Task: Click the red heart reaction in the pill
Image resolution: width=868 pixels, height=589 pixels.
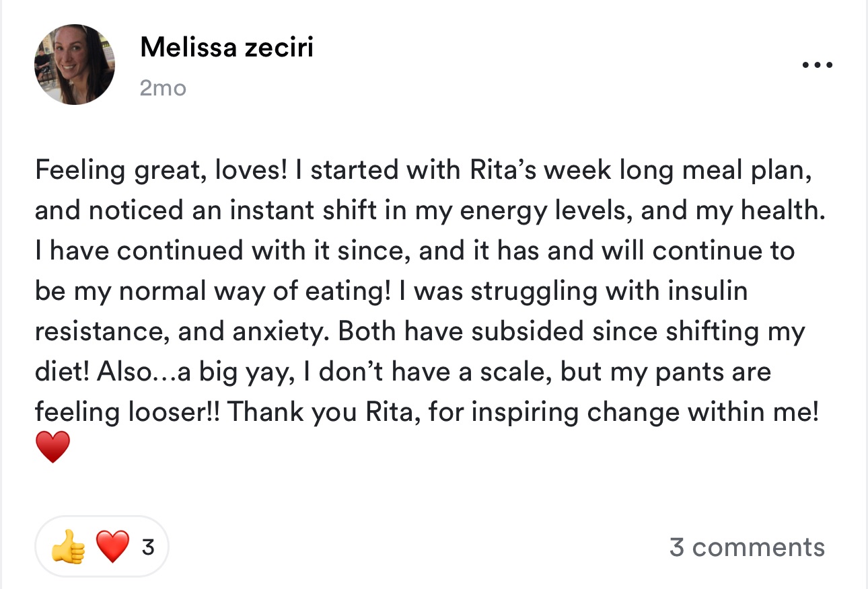Action: click(x=112, y=547)
